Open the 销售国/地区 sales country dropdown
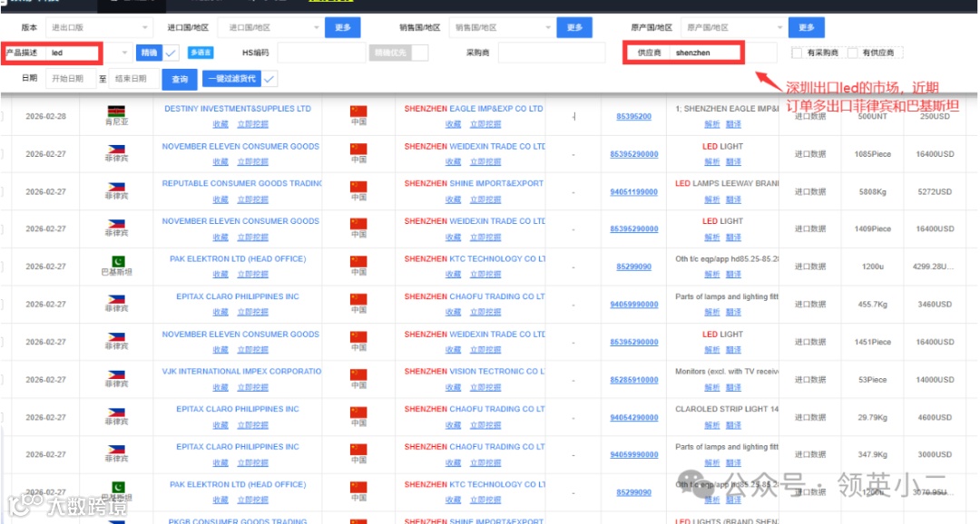This screenshot has height=524, width=980. click(502, 27)
